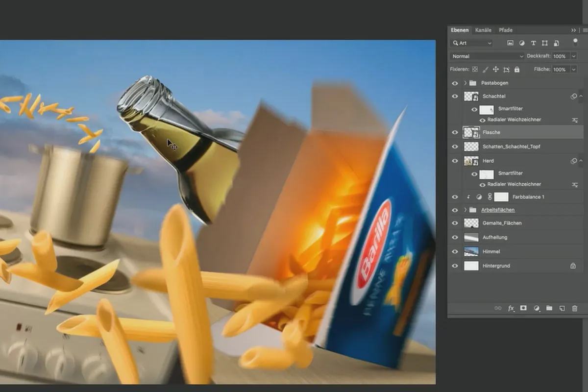Filter layers by shape type

point(545,43)
